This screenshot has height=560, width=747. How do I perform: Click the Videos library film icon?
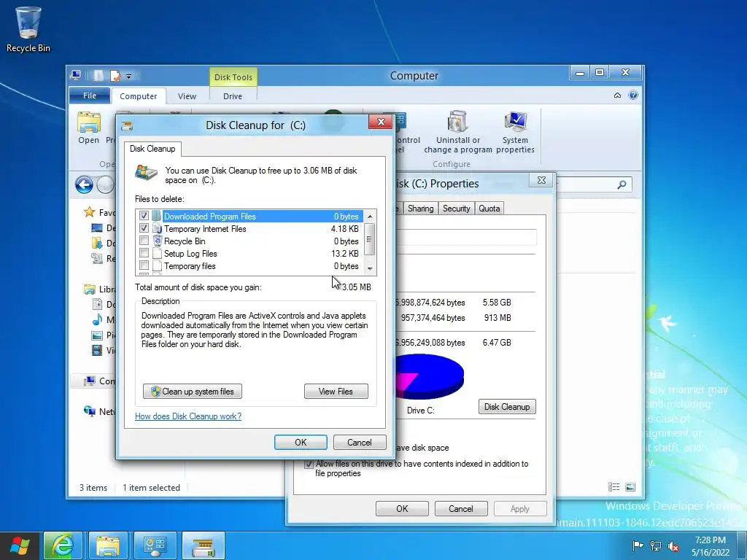(97, 351)
